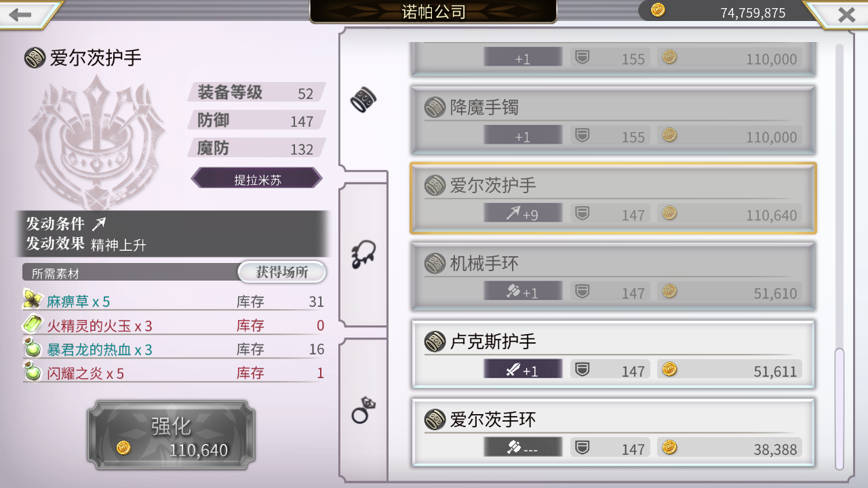Close the shop with the X button
Viewport: 868px width, 488px height.
tap(846, 14)
